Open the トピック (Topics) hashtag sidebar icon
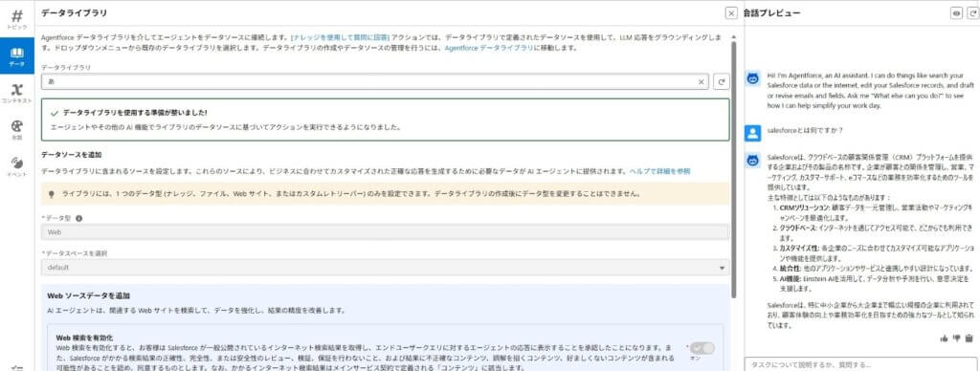980x371 pixels. point(17,19)
